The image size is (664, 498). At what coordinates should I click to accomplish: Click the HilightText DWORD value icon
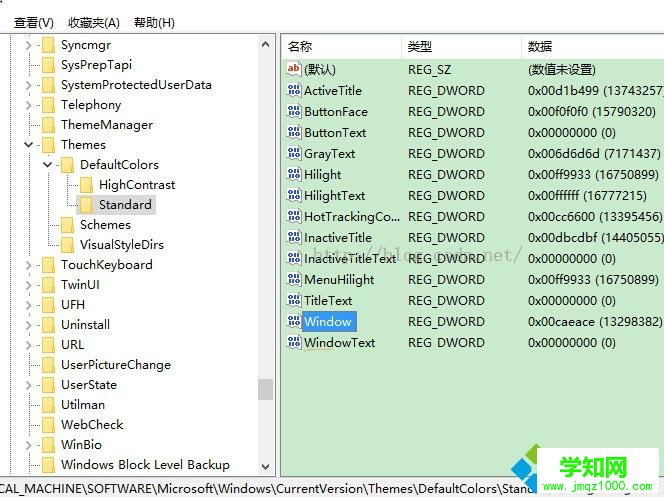(294, 195)
